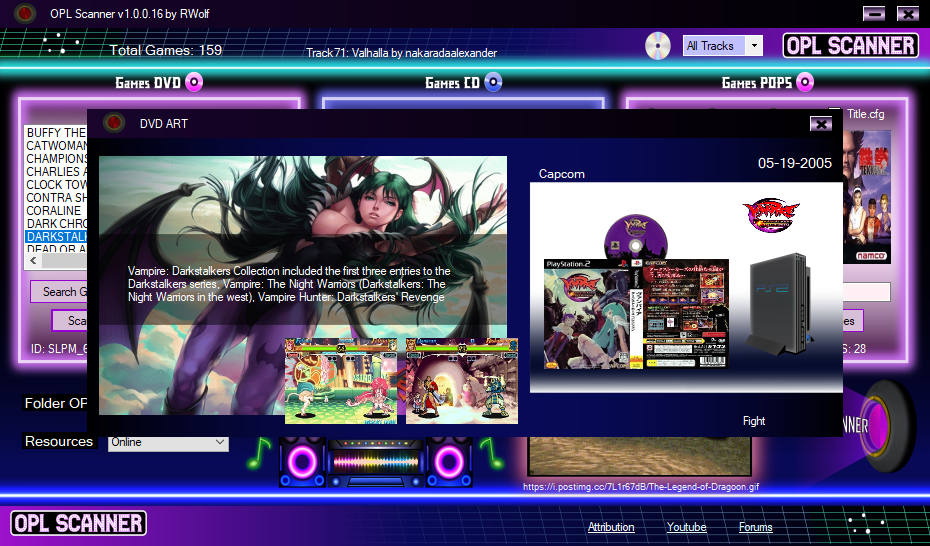Image resolution: width=930 pixels, height=546 pixels.
Task: Click the PS2 console image
Action: [780, 304]
